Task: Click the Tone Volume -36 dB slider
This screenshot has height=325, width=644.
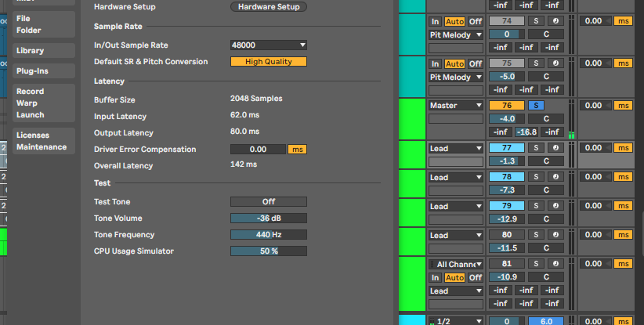Action: pyautogui.click(x=268, y=218)
